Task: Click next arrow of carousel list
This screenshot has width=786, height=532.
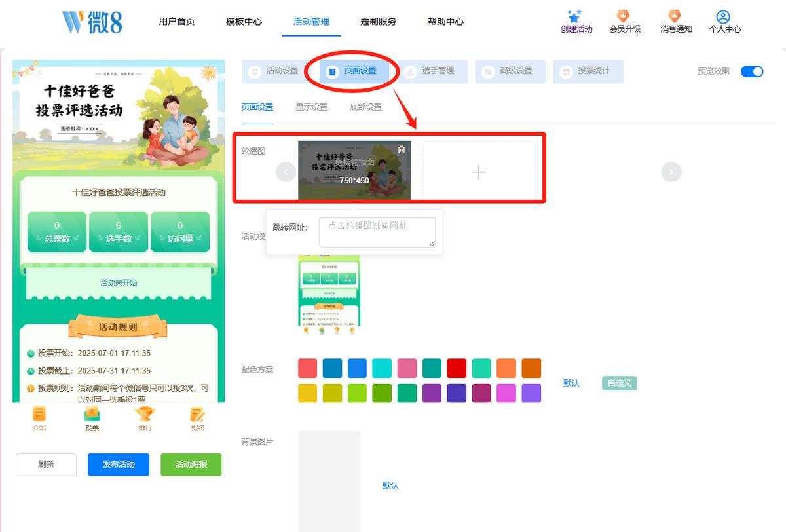Action: [671, 172]
